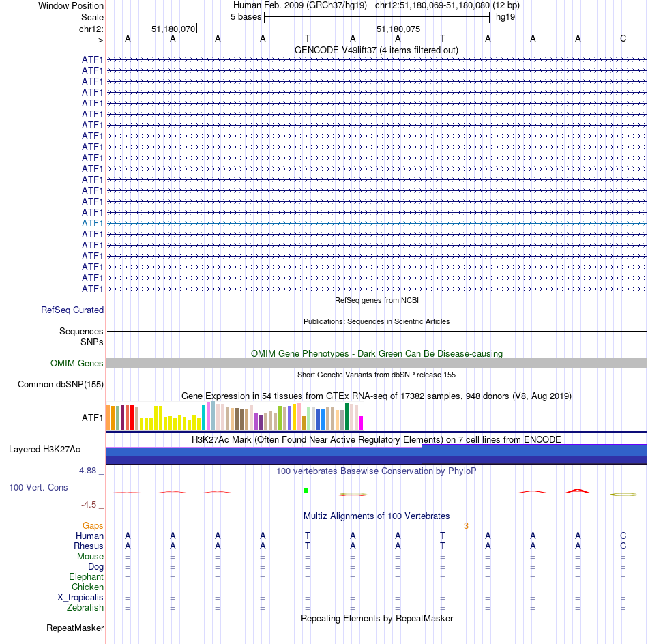
Task: Open the GENCODE V49lift37 track title
Action: pyautogui.click(x=376, y=50)
